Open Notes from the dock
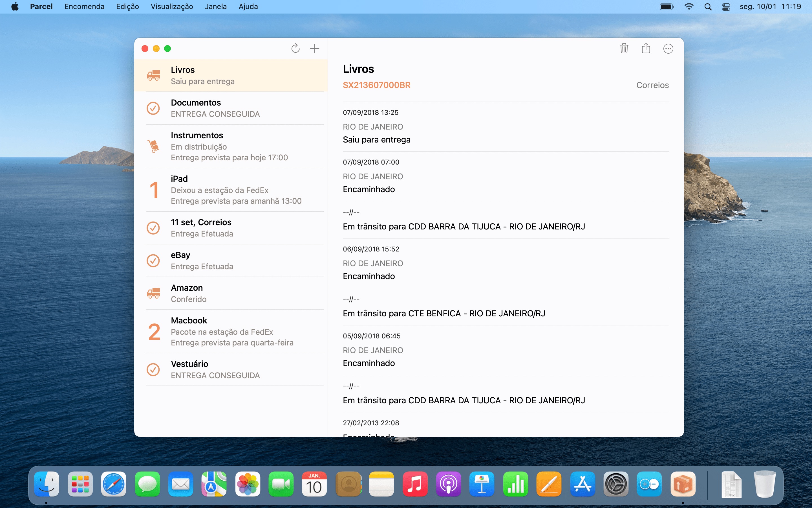 coord(381,484)
